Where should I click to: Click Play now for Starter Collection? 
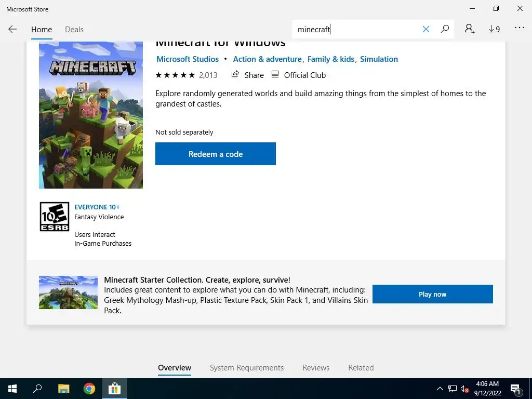pos(433,294)
